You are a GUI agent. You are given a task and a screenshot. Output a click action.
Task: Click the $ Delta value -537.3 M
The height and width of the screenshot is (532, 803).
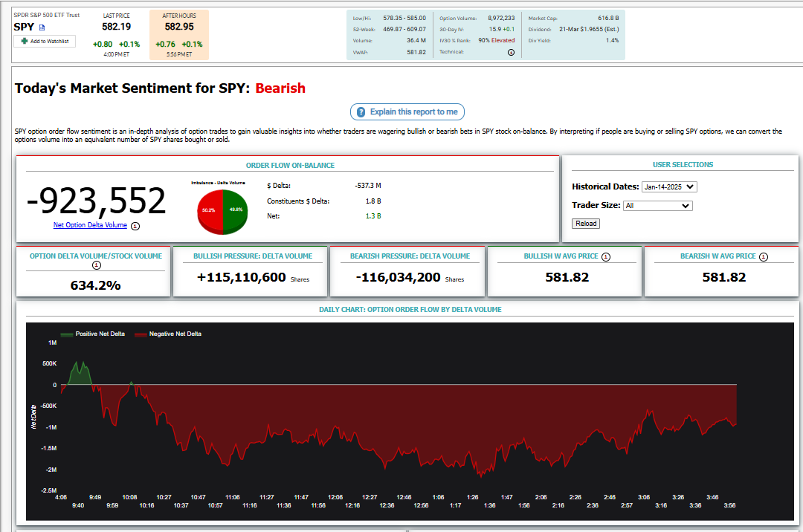click(368, 186)
